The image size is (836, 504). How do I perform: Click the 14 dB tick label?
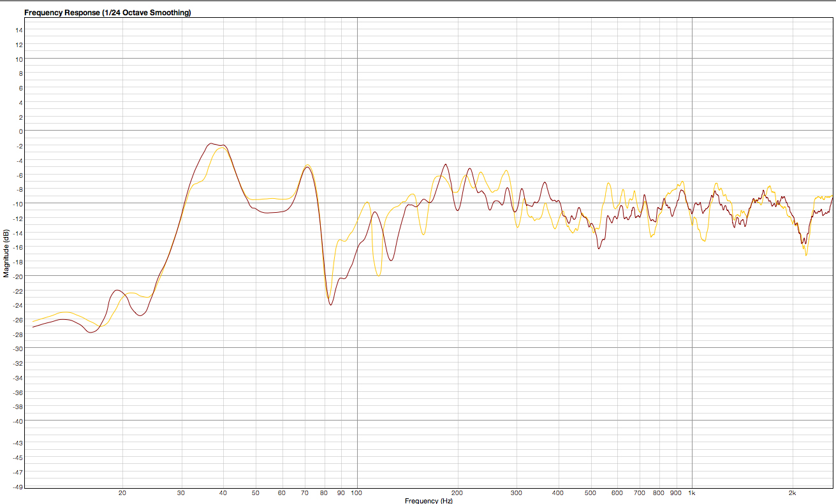(19, 30)
